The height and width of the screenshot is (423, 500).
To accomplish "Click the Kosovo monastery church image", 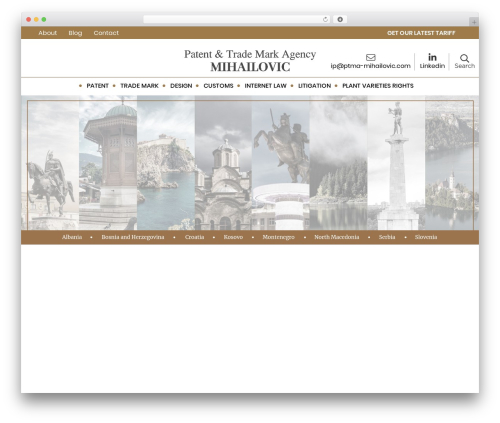I will pyautogui.click(x=223, y=163).
